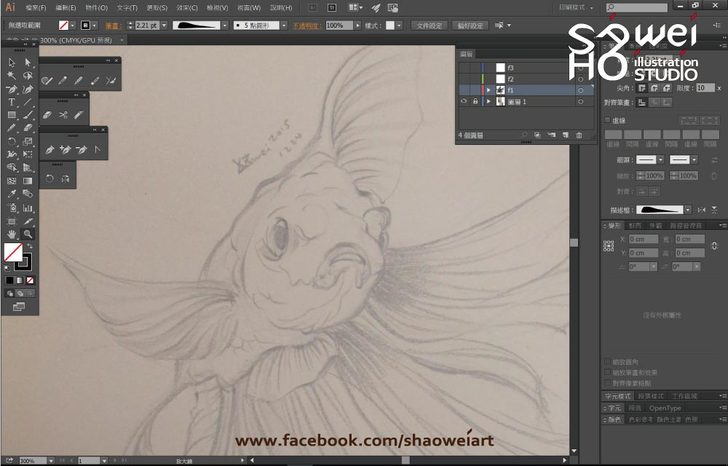The width and height of the screenshot is (728, 466).
Task: Click the Delete layer trash icon
Action: pos(578,135)
